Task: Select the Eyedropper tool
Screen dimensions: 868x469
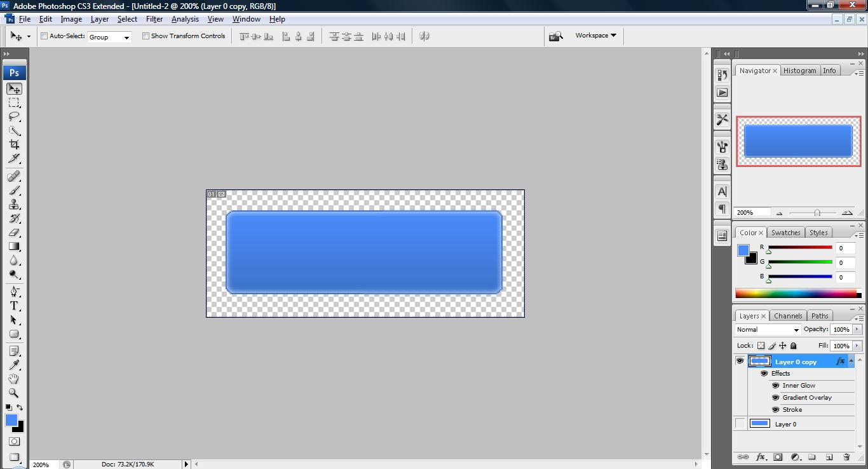Action: 14,365
